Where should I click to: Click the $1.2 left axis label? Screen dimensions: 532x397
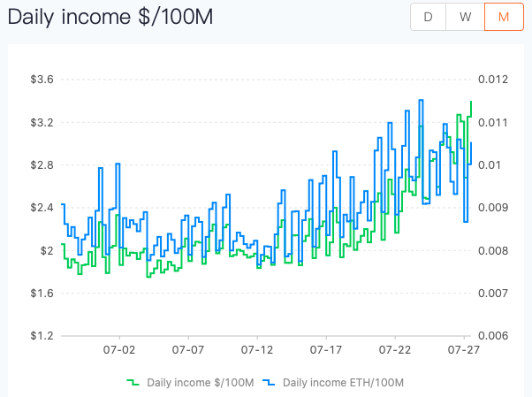point(42,336)
